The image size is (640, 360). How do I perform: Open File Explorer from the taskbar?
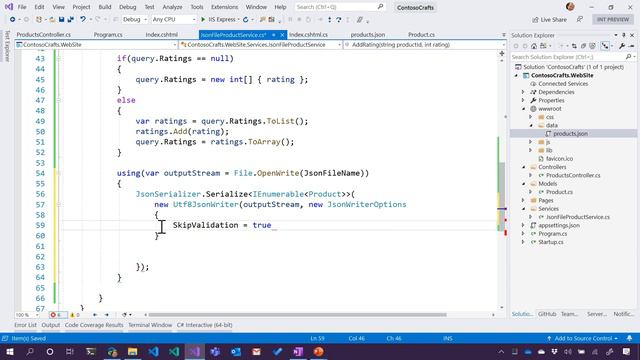133,351
